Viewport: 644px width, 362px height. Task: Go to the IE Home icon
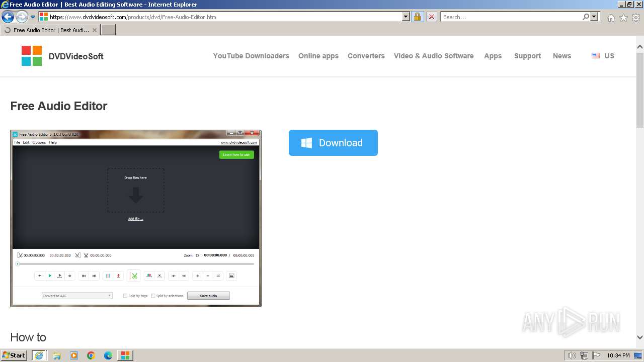[x=611, y=18]
